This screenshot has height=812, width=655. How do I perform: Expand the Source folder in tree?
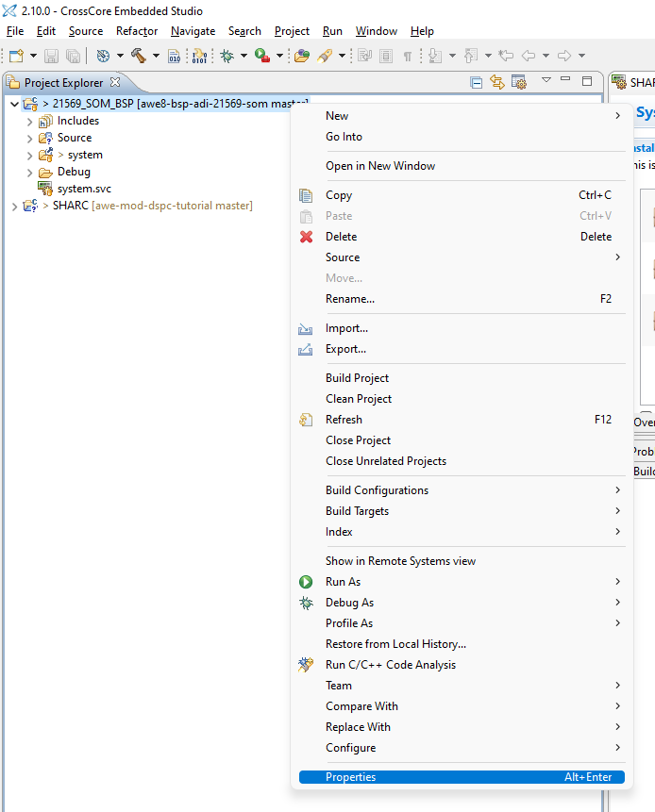pos(30,138)
